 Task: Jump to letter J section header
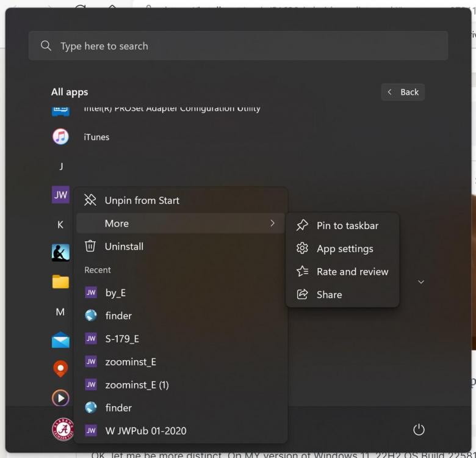(x=61, y=166)
